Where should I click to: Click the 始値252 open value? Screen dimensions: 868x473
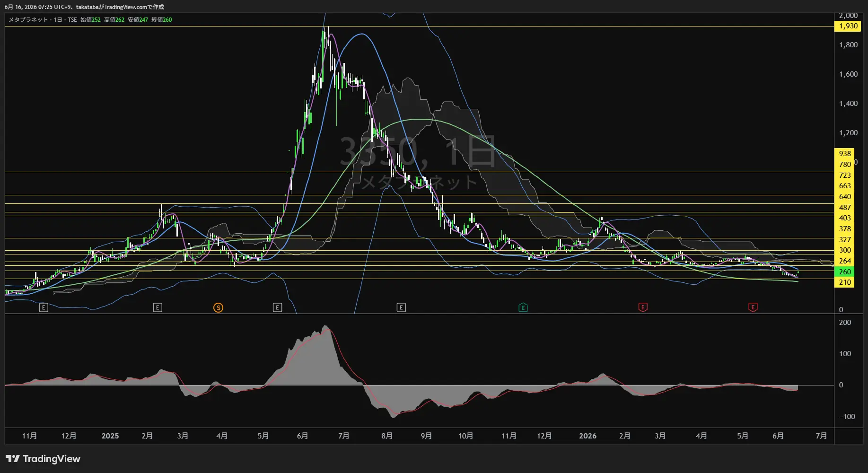point(90,20)
